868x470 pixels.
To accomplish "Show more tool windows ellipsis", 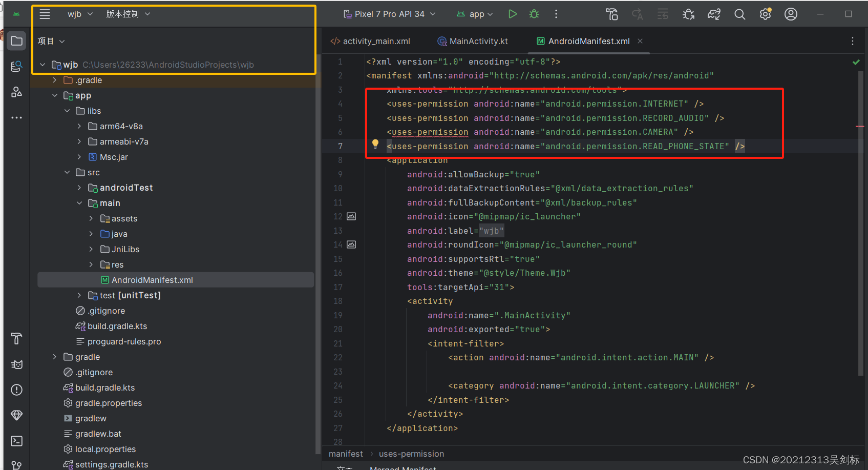I will (17, 118).
